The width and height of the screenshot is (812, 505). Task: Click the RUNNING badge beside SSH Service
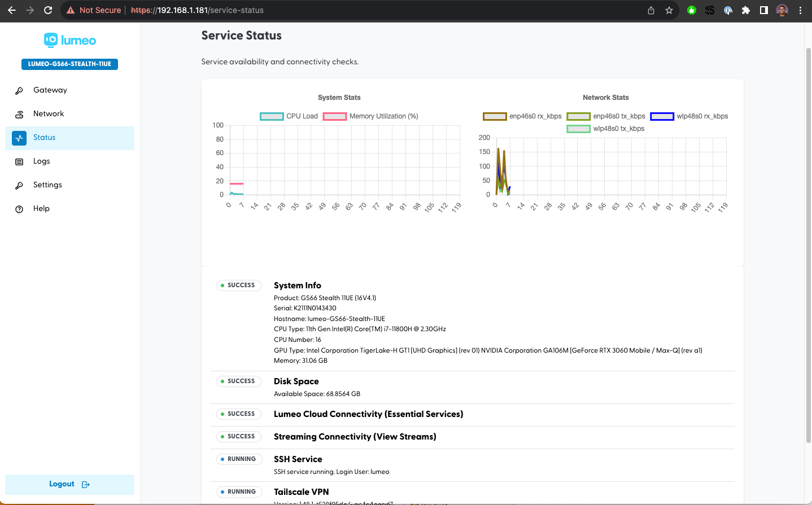click(239, 459)
